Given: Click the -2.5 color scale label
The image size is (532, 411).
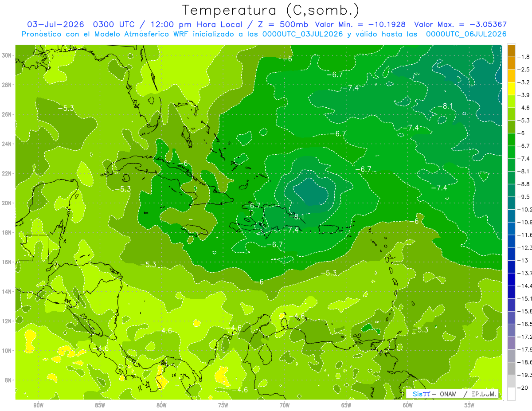Looking at the screenshot, I should pos(524,70).
